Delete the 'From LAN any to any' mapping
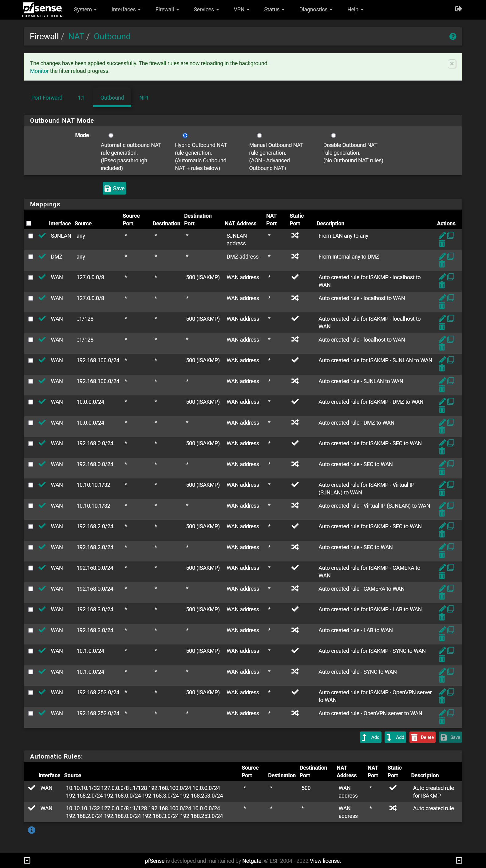This screenshot has width=486, height=868. [442, 243]
